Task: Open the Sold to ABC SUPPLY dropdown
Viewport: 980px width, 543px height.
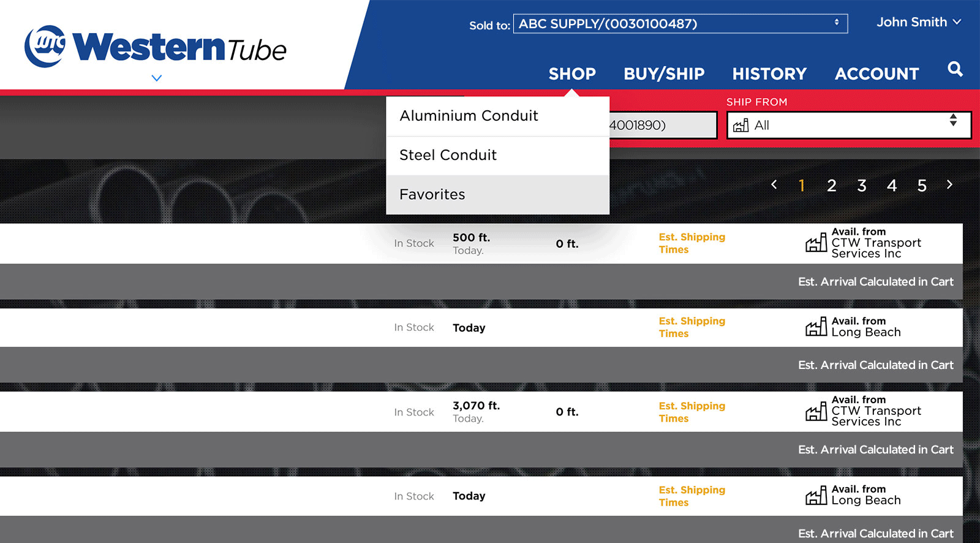Action: click(680, 24)
